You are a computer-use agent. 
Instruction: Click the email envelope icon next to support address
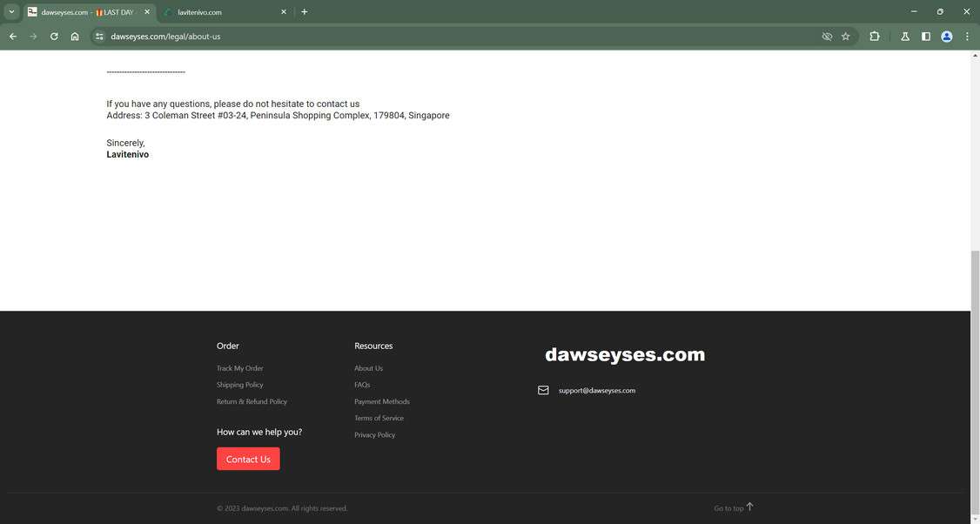tap(543, 390)
